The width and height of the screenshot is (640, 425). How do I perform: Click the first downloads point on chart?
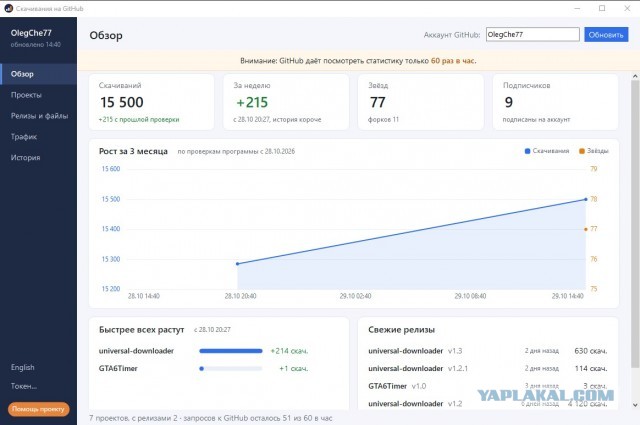click(x=238, y=264)
